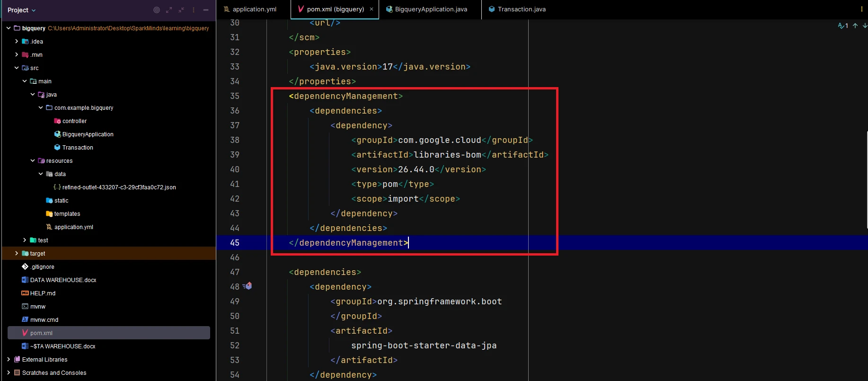868x381 pixels.
Task: Open refined-outlet JSON file in tree
Action: coord(119,187)
